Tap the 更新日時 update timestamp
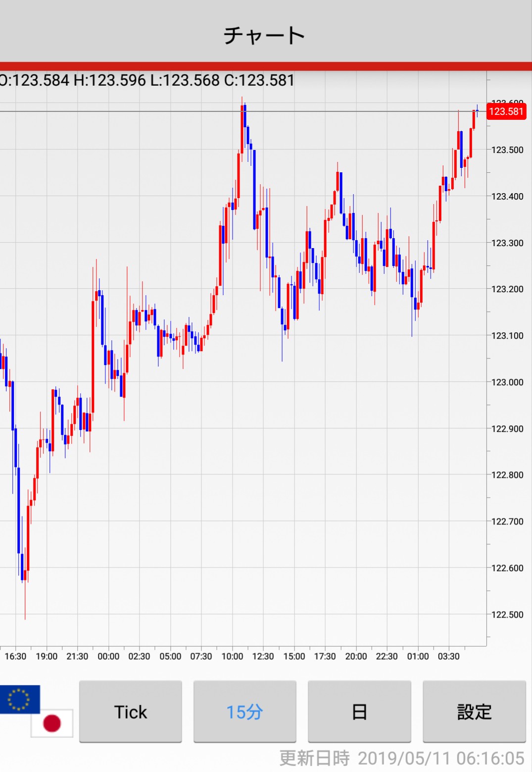Image resolution: width=532 pixels, height=772 pixels. pyautogui.click(x=401, y=758)
